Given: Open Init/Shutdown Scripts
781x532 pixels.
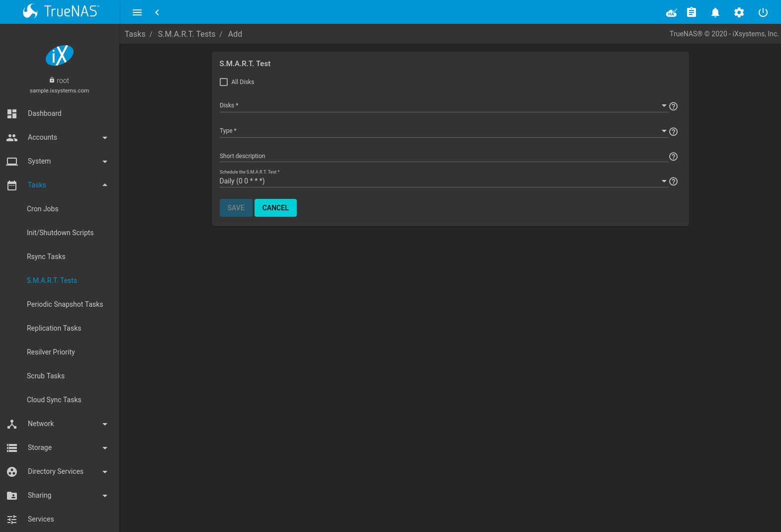Looking at the screenshot, I should pos(60,233).
